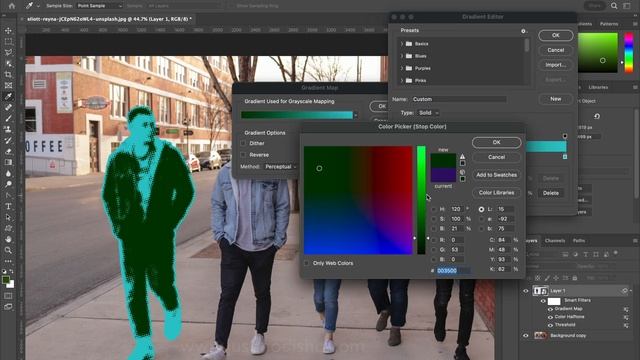Select the Move tool
This screenshot has height=360, width=640.
8,31
